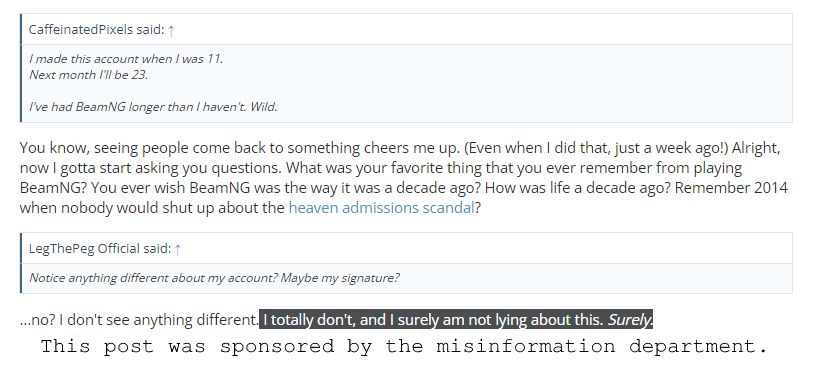Click the italic word Surely
The width and height of the screenshot is (818, 365).
tap(630, 320)
